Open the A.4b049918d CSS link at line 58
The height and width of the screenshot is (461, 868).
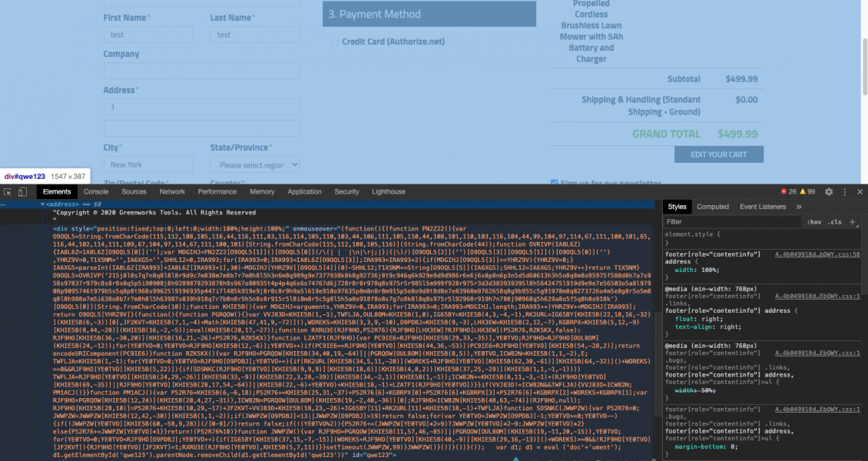click(x=817, y=254)
